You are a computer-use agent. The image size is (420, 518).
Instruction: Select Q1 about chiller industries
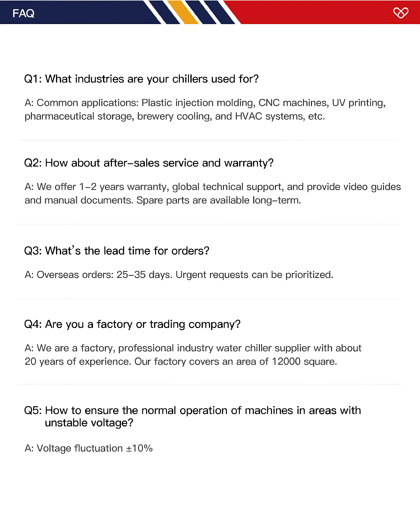click(142, 79)
